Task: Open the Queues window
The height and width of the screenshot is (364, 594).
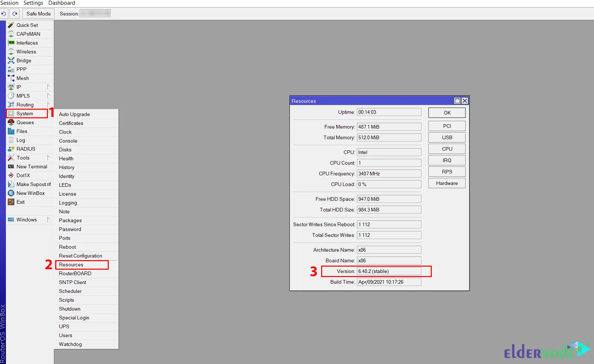Action: click(24, 122)
